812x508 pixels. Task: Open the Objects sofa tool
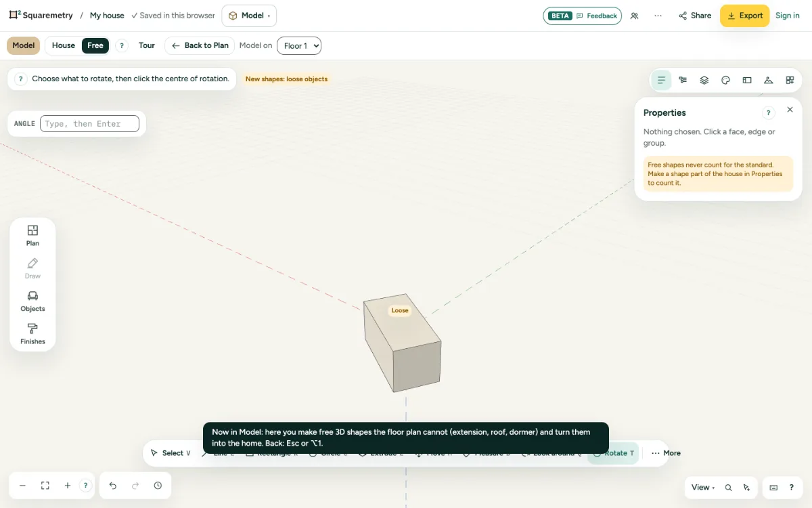pyautogui.click(x=32, y=301)
